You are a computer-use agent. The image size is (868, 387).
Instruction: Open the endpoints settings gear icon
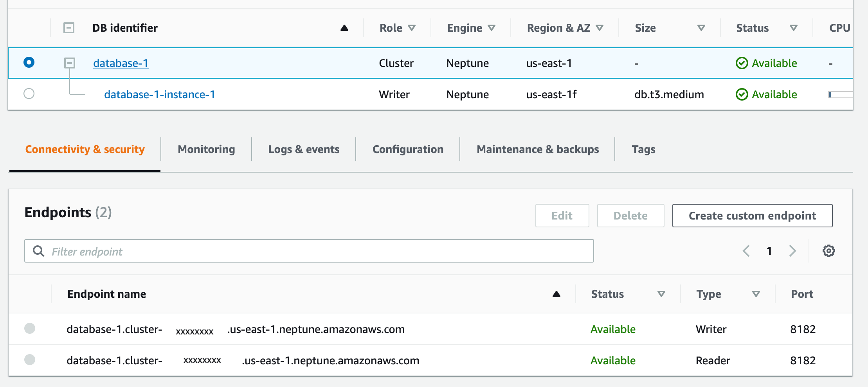click(x=828, y=251)
